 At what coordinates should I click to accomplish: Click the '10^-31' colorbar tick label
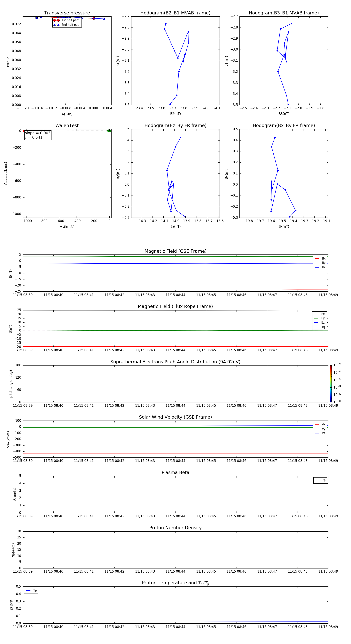(x=337, y=402)
